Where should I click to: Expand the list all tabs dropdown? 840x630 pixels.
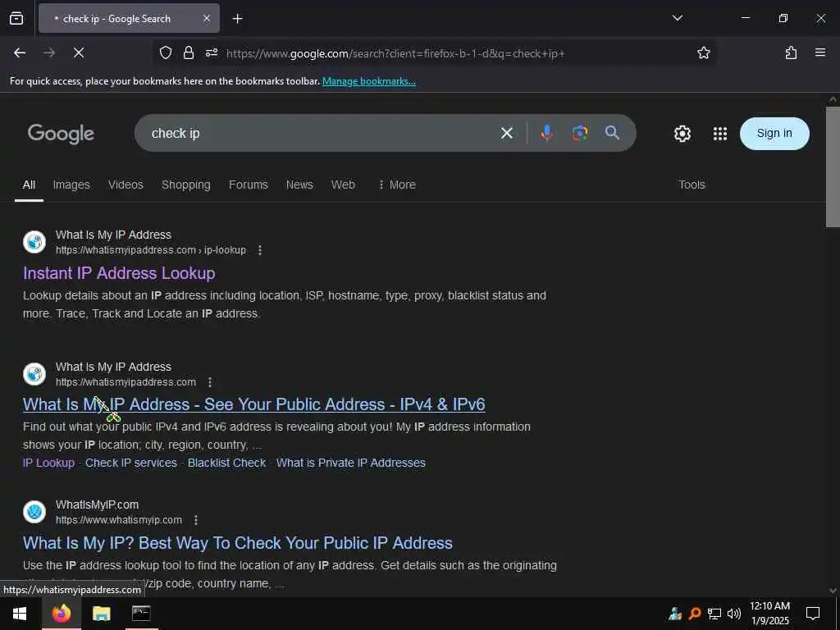pyautogui.click(x=677, y=18)
